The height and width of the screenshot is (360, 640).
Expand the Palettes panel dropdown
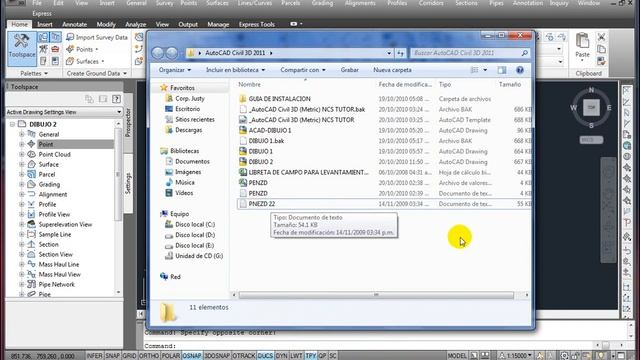pyautogui.click(x=34, y=73)
